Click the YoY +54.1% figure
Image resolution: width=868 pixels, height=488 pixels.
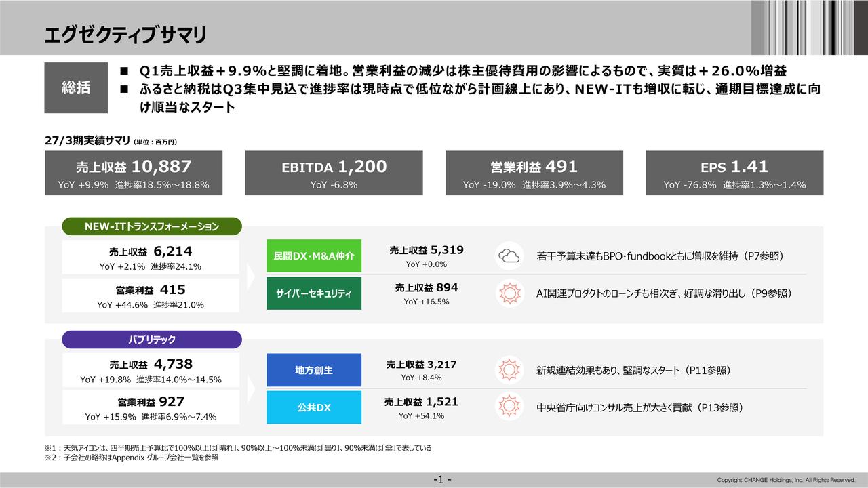(421, 415)
